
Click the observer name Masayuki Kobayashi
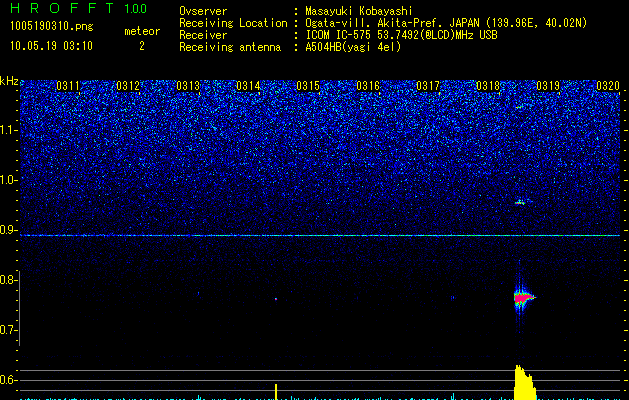[359, 11]
